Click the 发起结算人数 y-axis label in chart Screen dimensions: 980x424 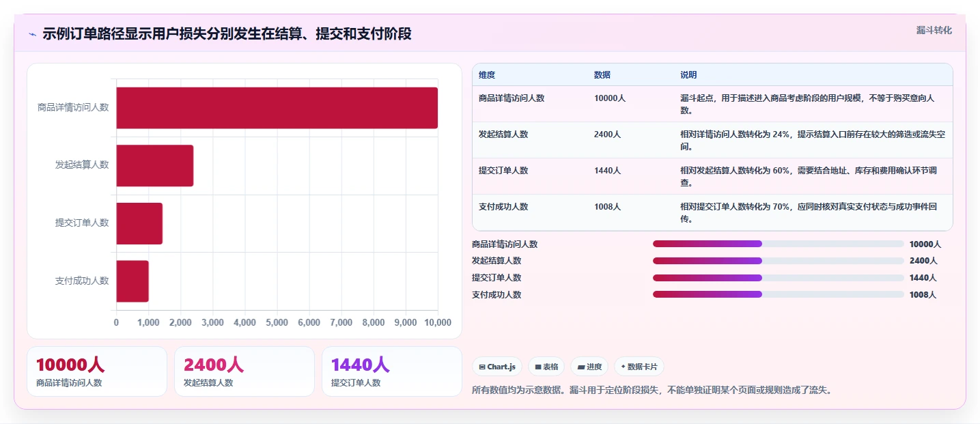point(82,165)
